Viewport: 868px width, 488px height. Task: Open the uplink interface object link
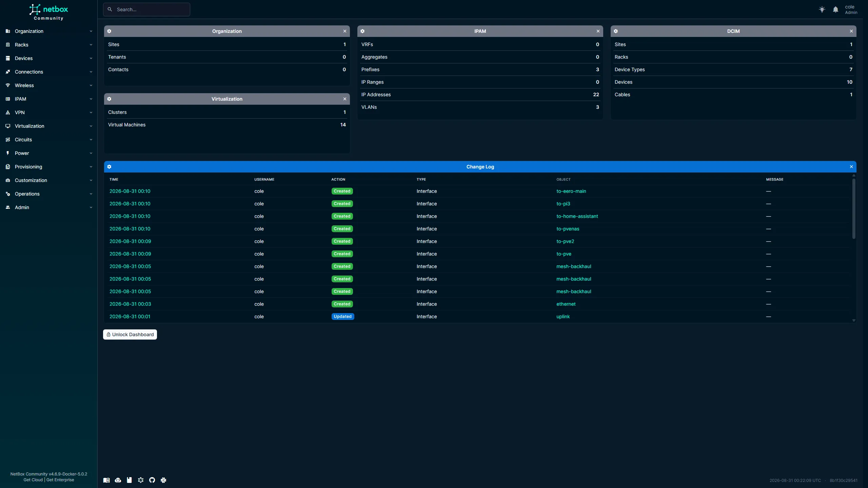point(563,317)
